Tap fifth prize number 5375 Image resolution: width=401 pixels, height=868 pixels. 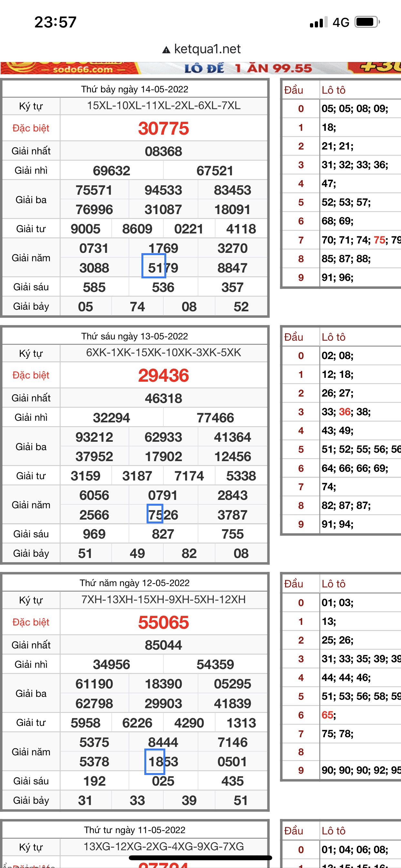click(x=94, y=742)
